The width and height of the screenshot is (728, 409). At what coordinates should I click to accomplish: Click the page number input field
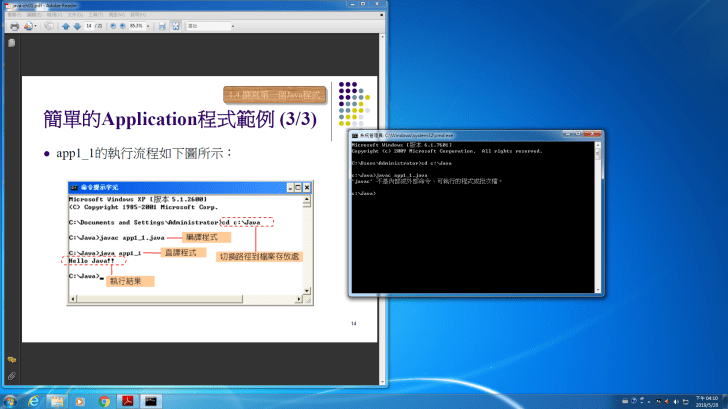pos(88,26)
